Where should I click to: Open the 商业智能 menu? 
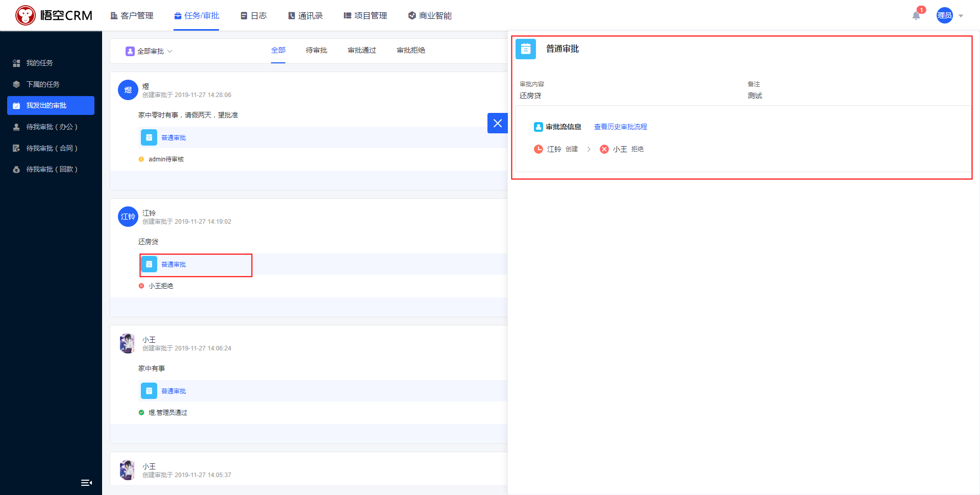pos(430,16)
